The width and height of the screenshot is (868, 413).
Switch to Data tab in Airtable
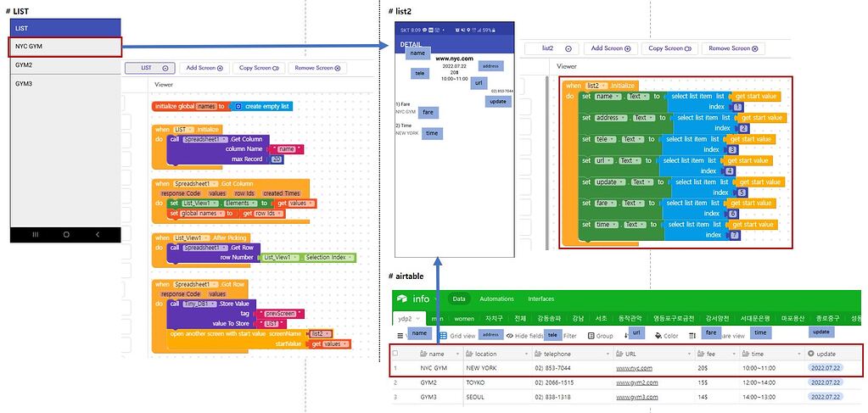point(459,299)
